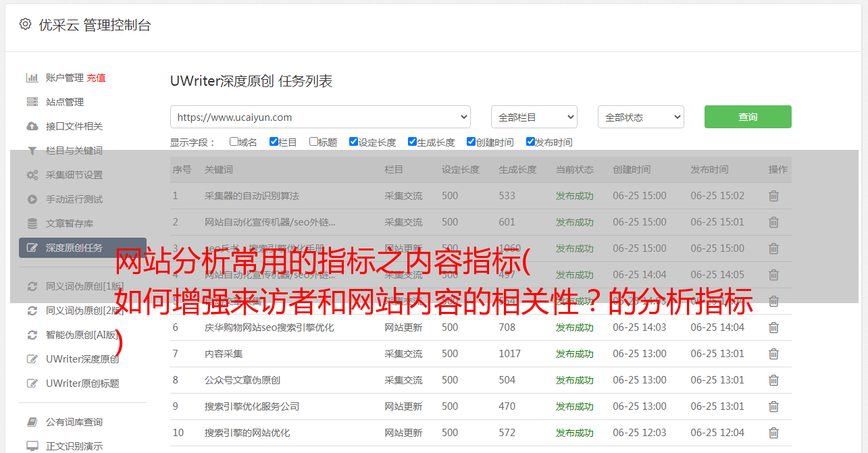Image resolution: width=868 pixels, height=453 pixels.
Task: Go to 站点管理 in sidebar
Action: (x=65, y=102)
